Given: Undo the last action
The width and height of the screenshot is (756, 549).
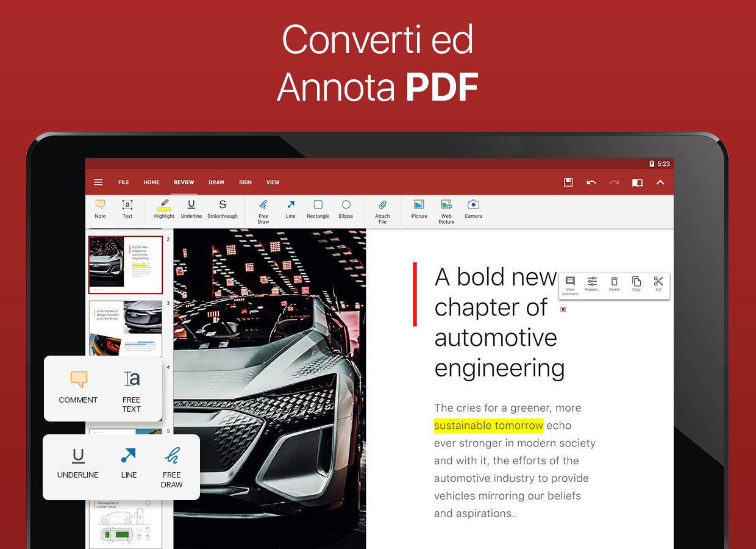Looking at the screenshot, I should (591, 182).
